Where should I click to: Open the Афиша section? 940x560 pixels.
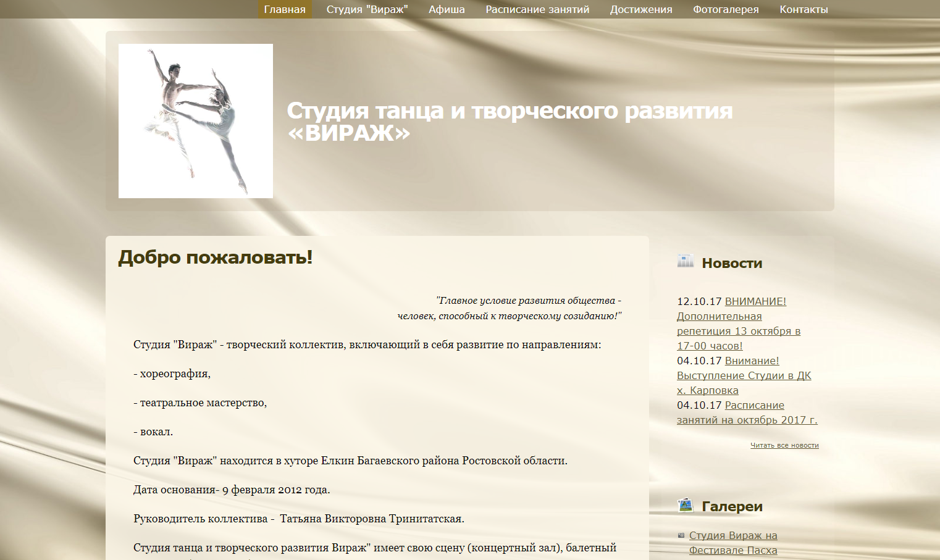447,9
